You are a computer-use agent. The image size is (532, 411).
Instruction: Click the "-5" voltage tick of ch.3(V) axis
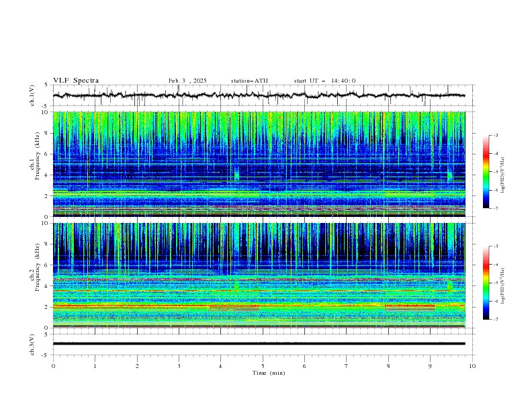(x=46, y=355)
